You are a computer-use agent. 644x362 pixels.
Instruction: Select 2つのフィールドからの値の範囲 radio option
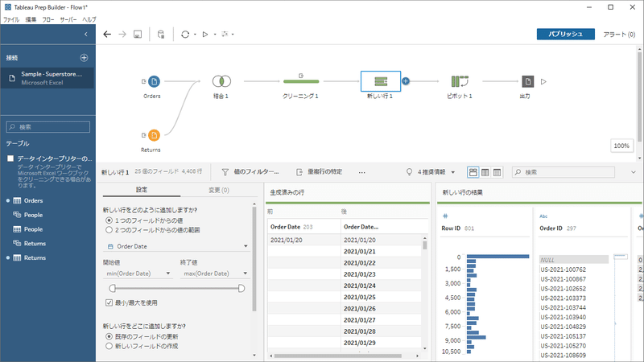109,230
